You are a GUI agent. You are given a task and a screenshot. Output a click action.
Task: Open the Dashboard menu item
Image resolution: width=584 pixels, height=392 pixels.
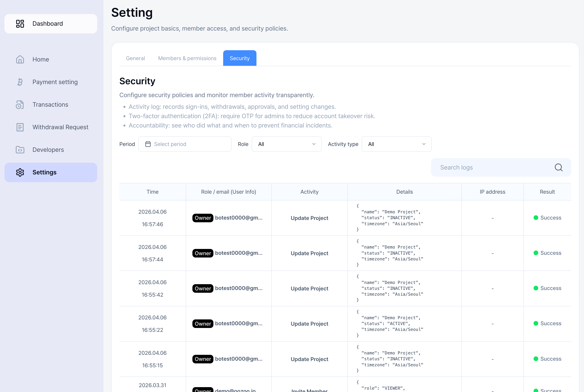point(51,24)
